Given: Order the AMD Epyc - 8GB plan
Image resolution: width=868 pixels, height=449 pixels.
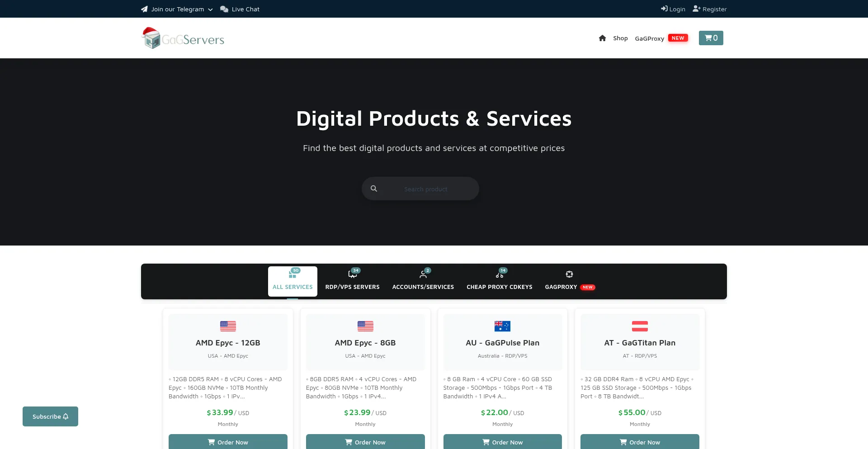Looking at the screenshot, I should (365, 442).
